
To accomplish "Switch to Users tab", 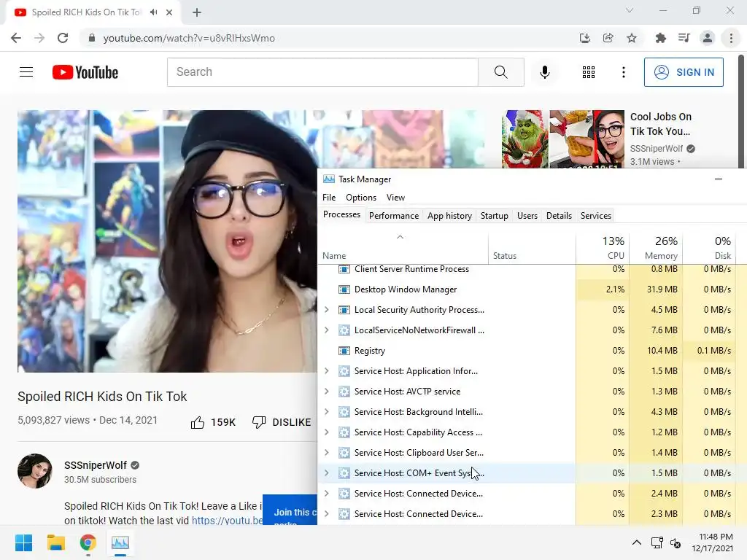I will (x=527, y=216).
